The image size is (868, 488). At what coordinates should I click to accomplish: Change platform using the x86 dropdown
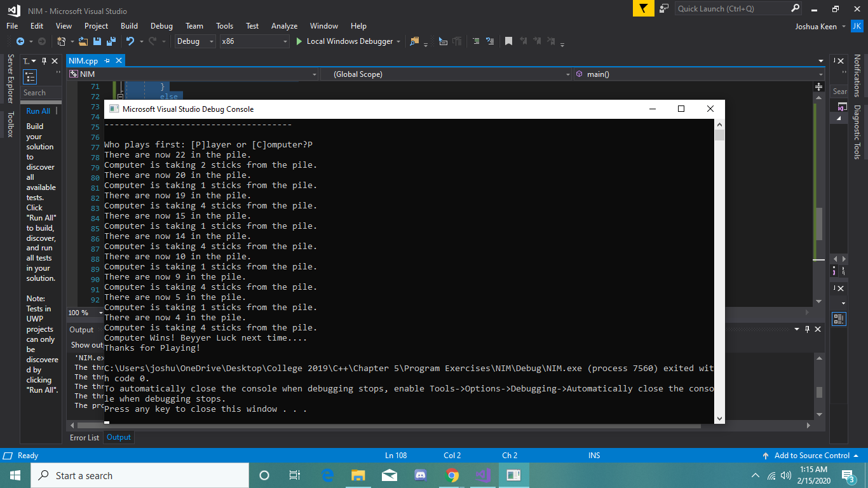pos(254,41)
